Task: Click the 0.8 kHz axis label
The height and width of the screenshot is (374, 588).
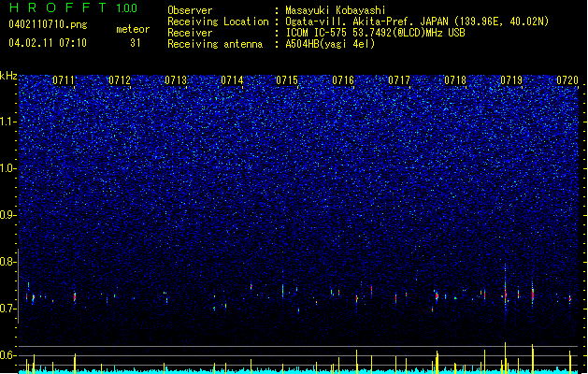Action: (8, 262)
